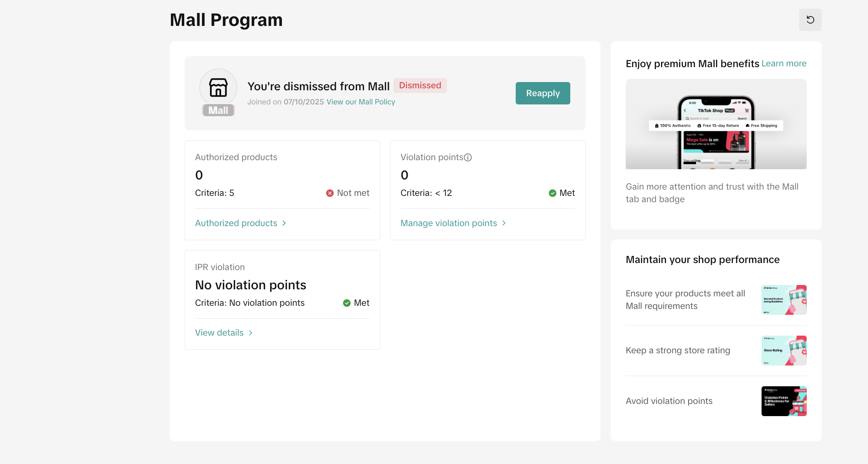This screenshot has height=464, width=868.
Task: Click the red Not met cross icon
Action: (330, 193)
